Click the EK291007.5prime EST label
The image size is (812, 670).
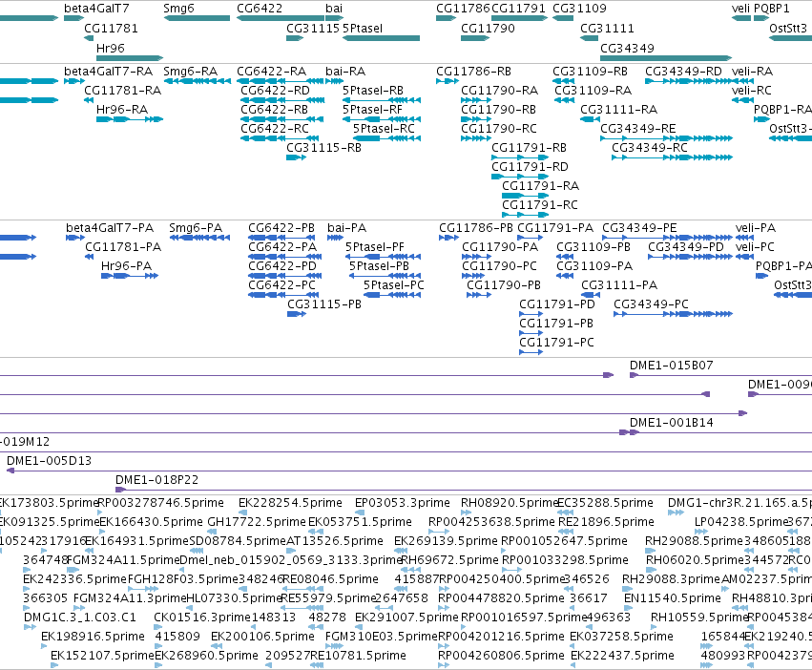tap(407, 618)
